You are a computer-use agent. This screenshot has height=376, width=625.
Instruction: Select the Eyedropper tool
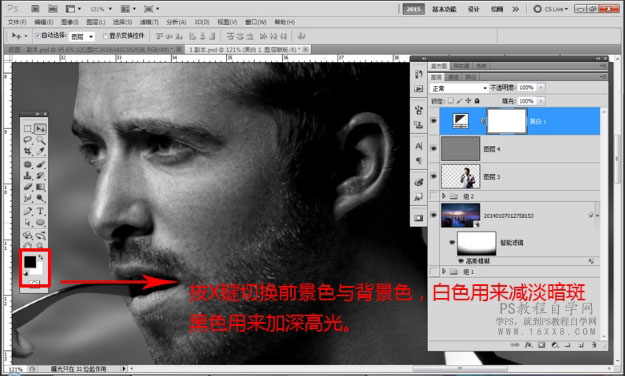point(40,151)
